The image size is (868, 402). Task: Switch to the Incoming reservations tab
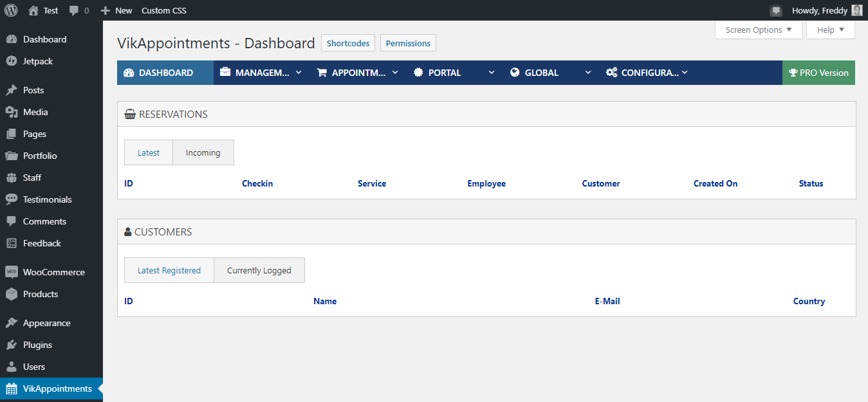(203, 152)
